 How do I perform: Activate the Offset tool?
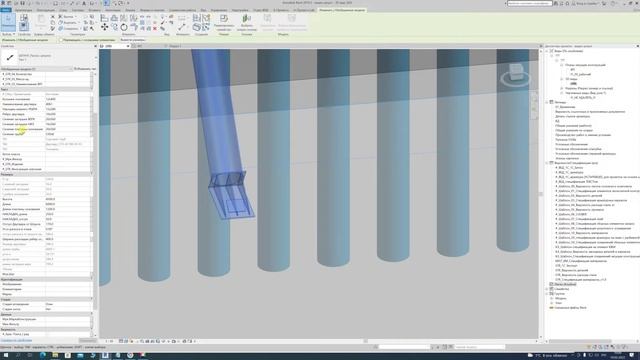click(114, 18)
